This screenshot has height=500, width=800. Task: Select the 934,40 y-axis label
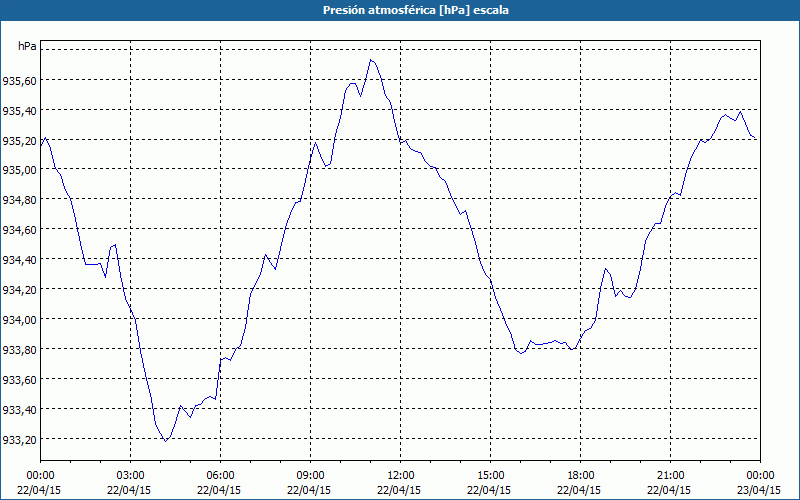19,260
